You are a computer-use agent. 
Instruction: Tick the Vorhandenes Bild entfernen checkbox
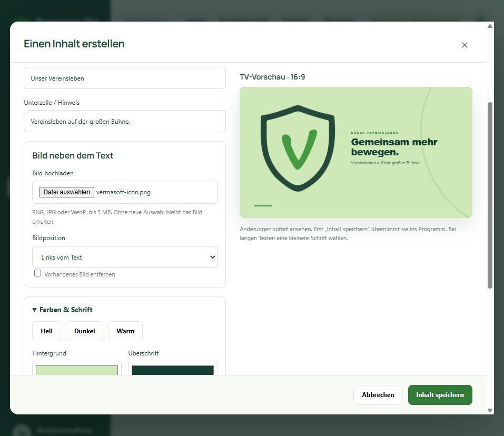[37, 273]
